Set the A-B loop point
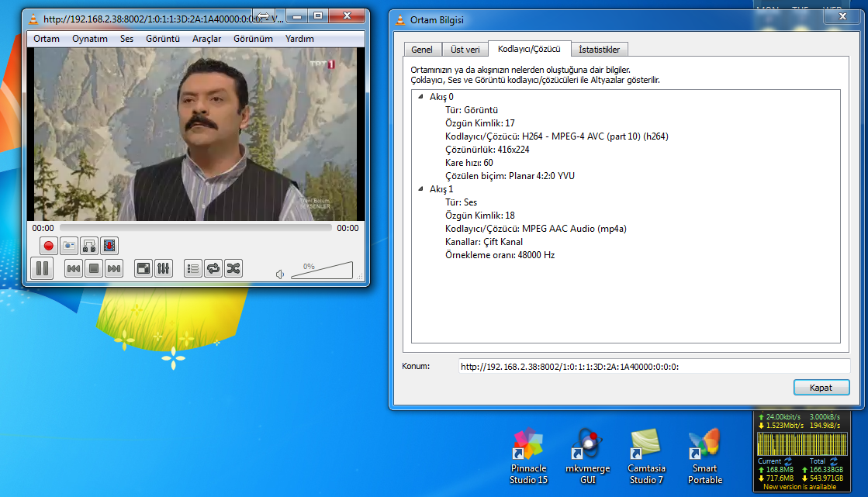The height and width of the screenshot is (497, 868). tap(88, 246)
